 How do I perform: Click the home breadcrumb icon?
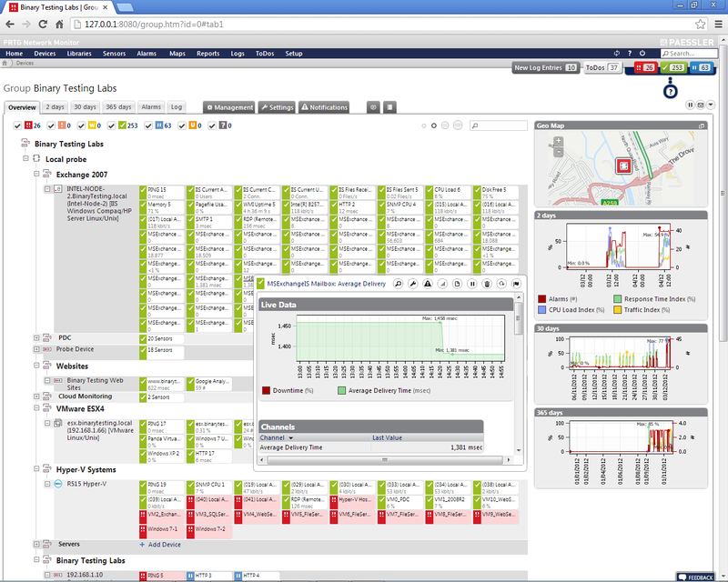coord(5,63)
